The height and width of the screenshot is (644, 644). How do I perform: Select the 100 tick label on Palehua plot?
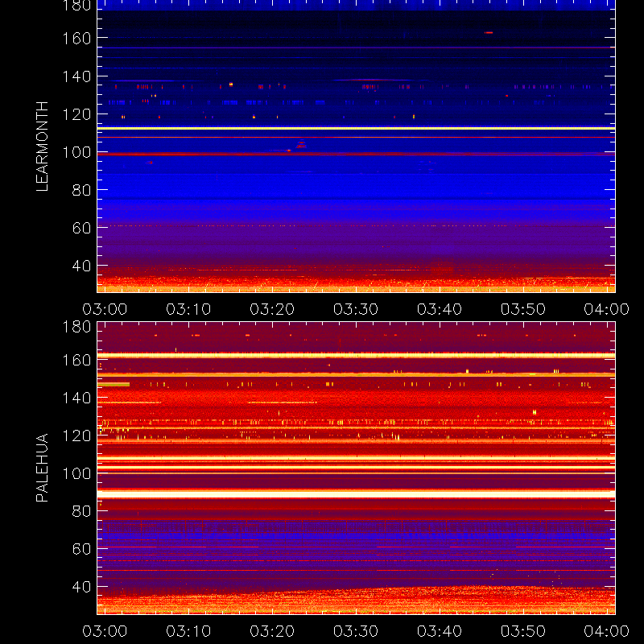pos(76,473)
